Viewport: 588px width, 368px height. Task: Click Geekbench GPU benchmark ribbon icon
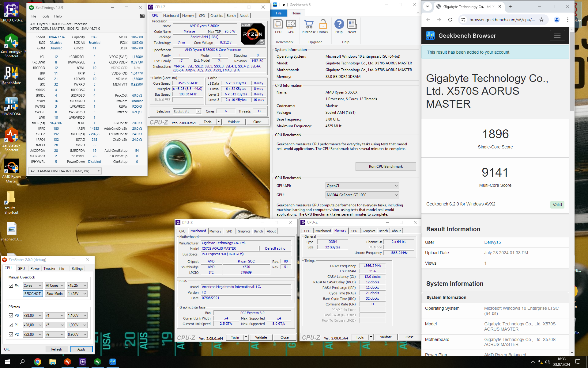(291, 26)
